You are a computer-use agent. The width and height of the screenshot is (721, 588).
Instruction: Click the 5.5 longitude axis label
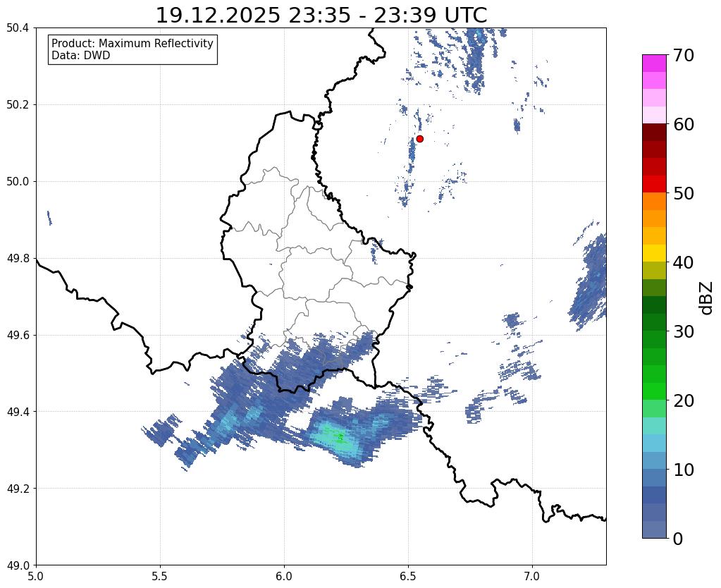[x=160, y=576]
